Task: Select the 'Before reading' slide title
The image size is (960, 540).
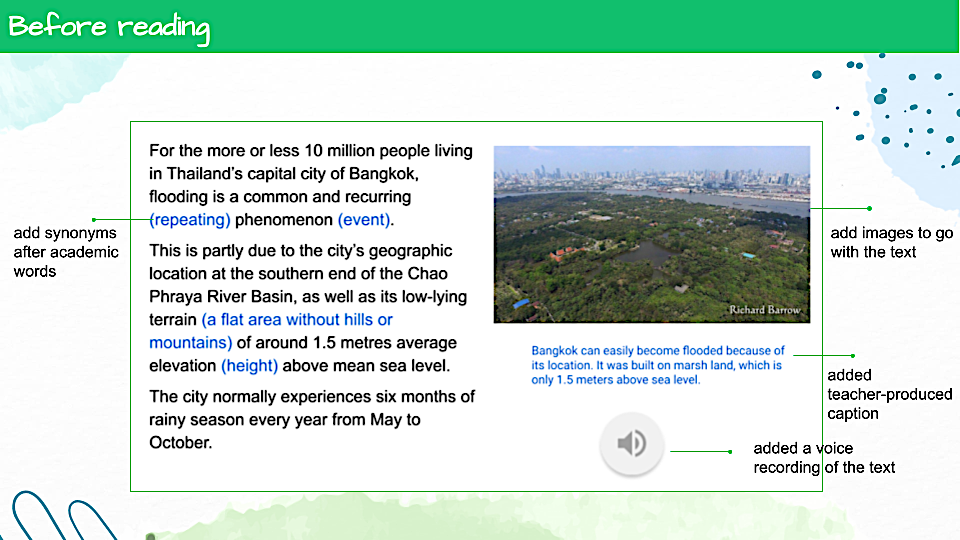Action: [x=109, y=28]
